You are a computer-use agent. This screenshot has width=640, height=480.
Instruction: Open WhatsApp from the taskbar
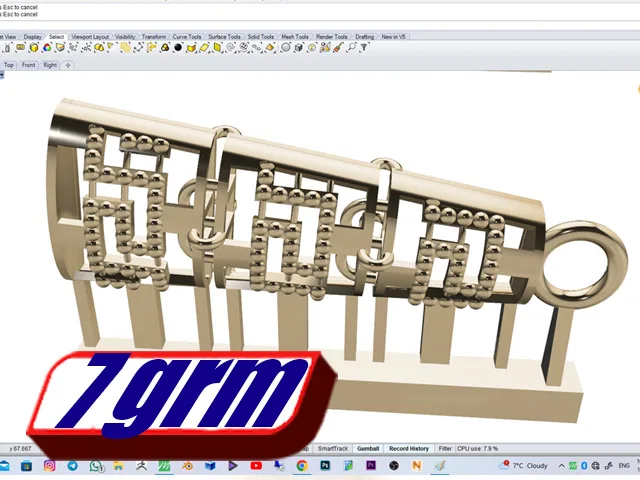point(96,466)
